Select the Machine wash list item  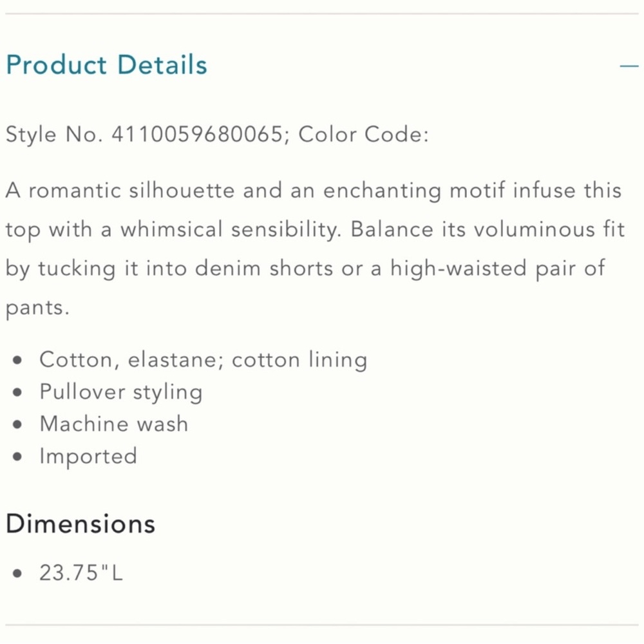pyautogui.click(x=114, y=424)
